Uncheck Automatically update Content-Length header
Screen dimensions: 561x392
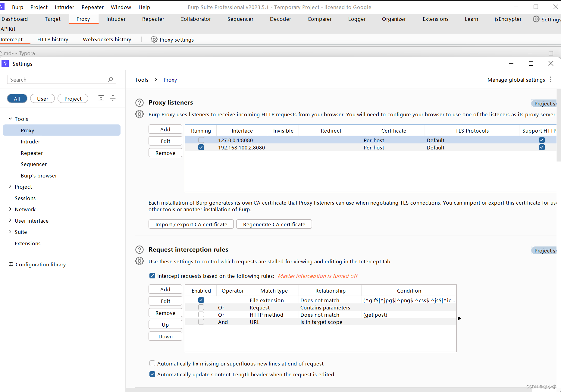coord(152,374)
